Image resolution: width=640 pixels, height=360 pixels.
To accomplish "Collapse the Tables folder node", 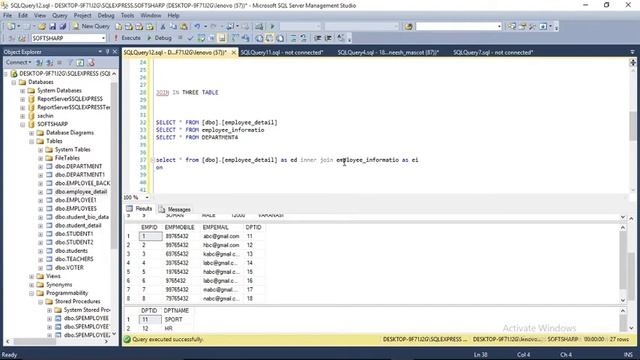I will (31, 141).
